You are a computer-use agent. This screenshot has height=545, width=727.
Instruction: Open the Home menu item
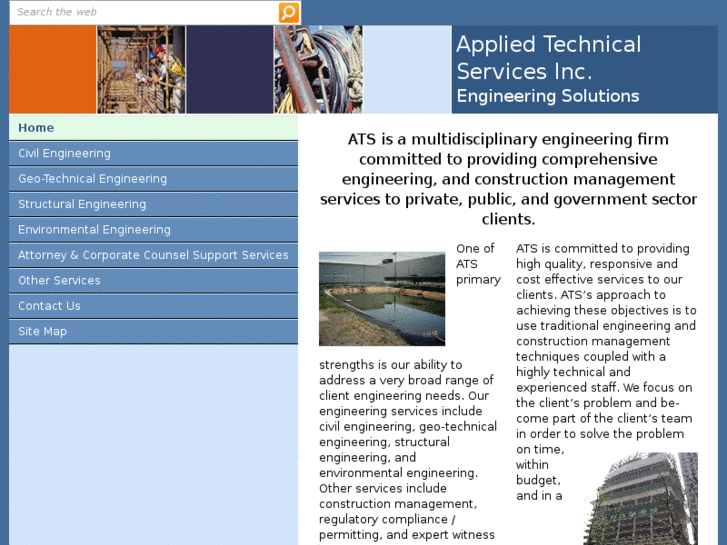[x=153, y=128]
